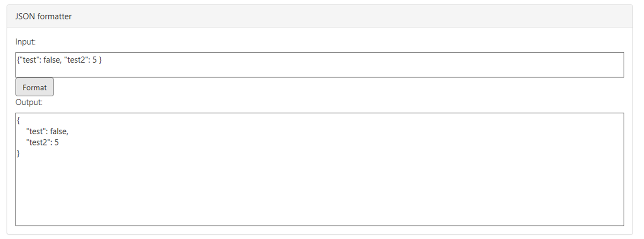Click the closing brace in input field

(100, 60)
